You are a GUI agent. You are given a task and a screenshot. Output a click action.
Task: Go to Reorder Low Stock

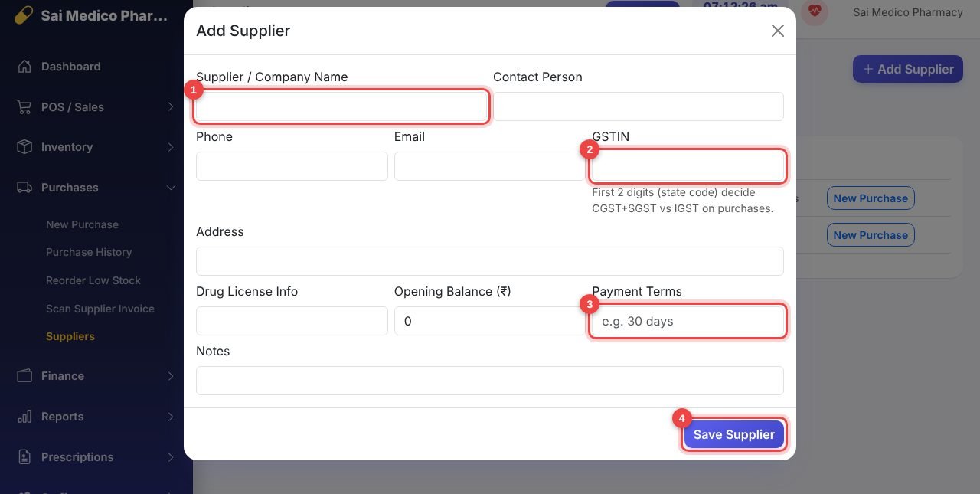point(93,280)
